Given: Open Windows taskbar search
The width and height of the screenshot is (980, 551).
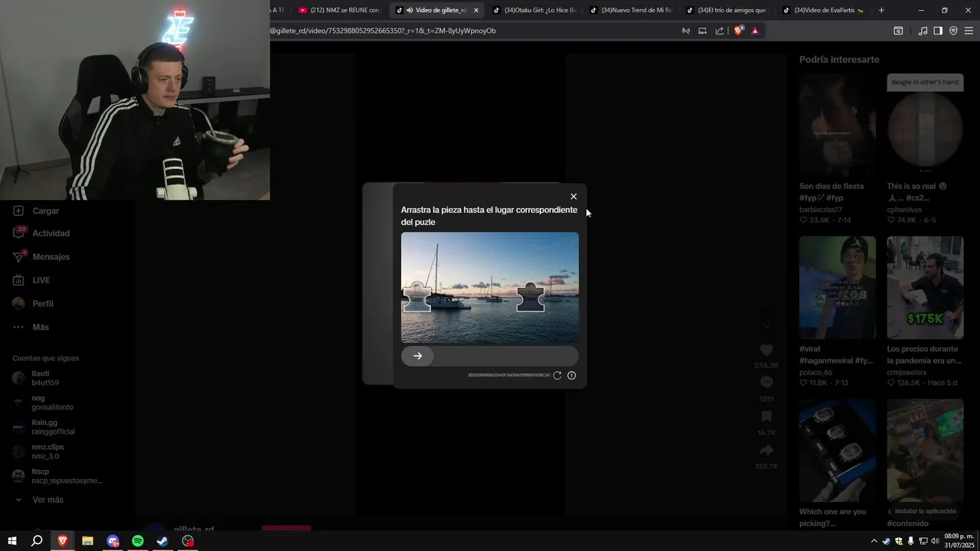Looking at the screenshot, I should [x=37, y=541].
